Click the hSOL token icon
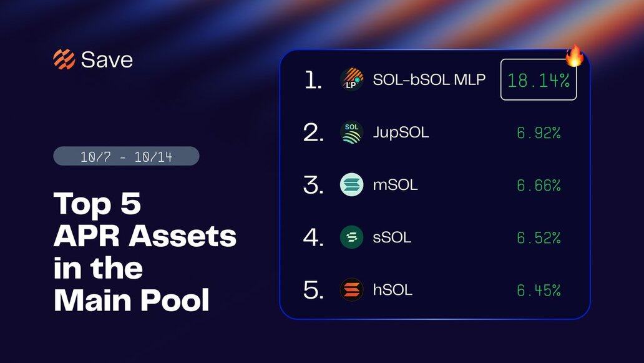The image size is (644, 363). click(x=351, y=290)
